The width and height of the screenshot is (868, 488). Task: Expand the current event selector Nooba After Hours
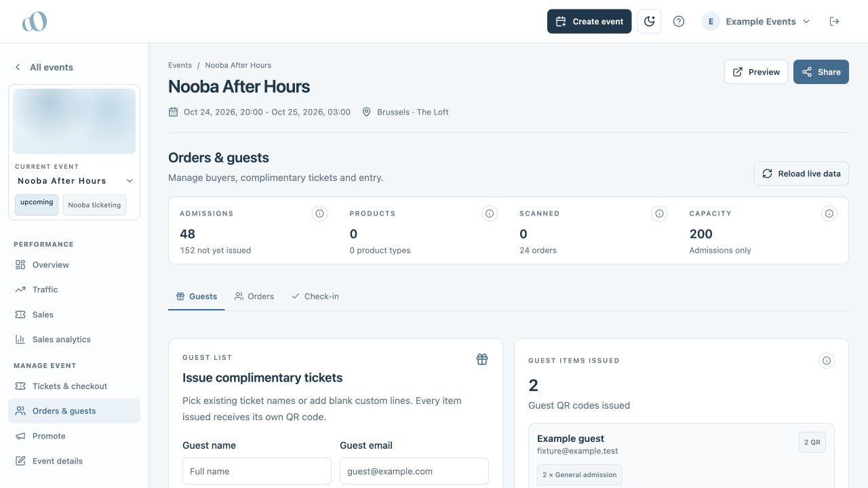pyautogui.click(x=76, y=181)
